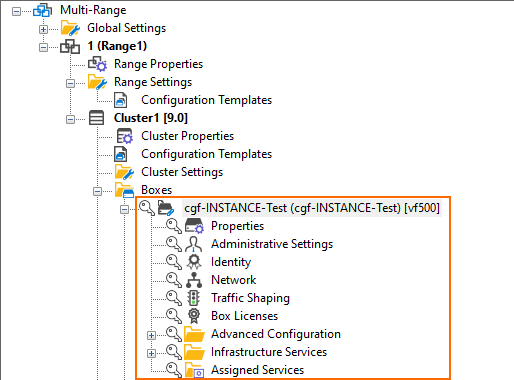Click the Global Settings folder-wrench icon
Viewport: 514px width, 380px height.
click(x=70, y=28)
